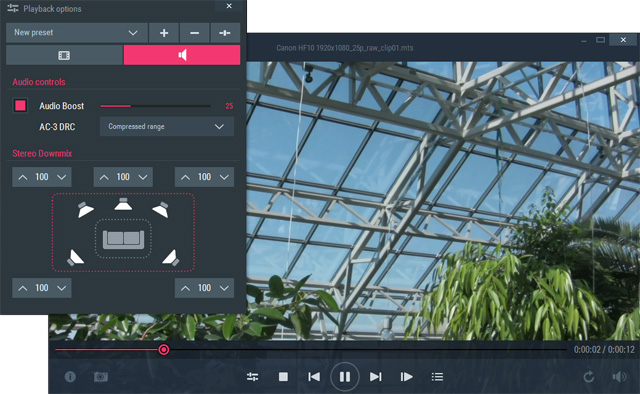Decrease rear left speaker level
This screenshot has height=394, width=640.
62,288
